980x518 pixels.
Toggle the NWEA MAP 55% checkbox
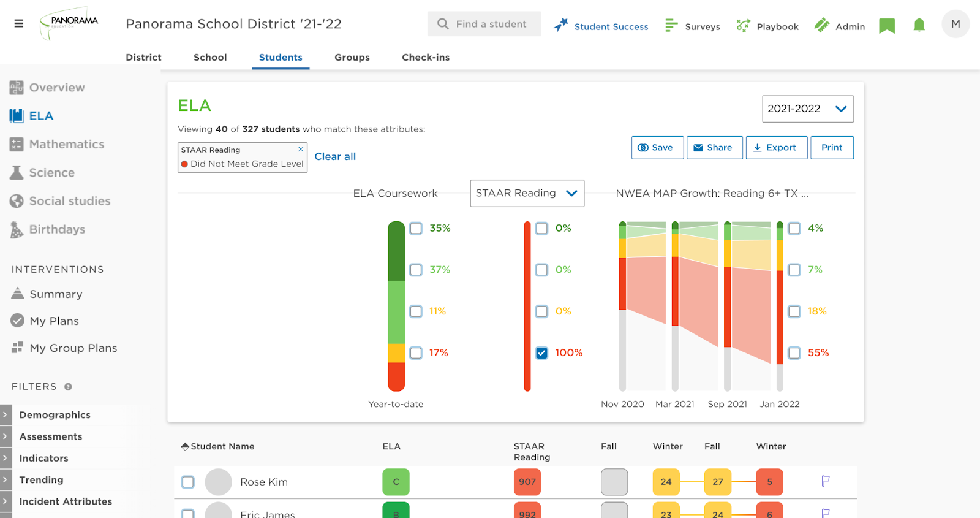794,353
